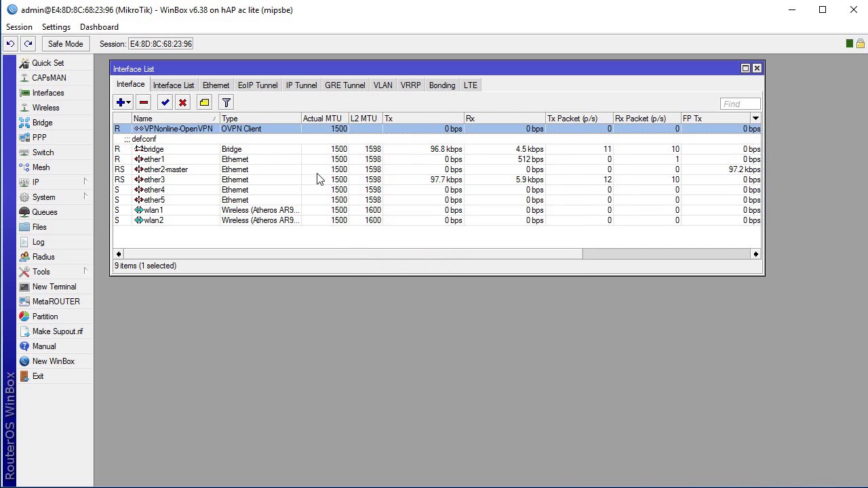868x488 pixels.
Task: Sort by the Type column header
Action: [260, 119]
